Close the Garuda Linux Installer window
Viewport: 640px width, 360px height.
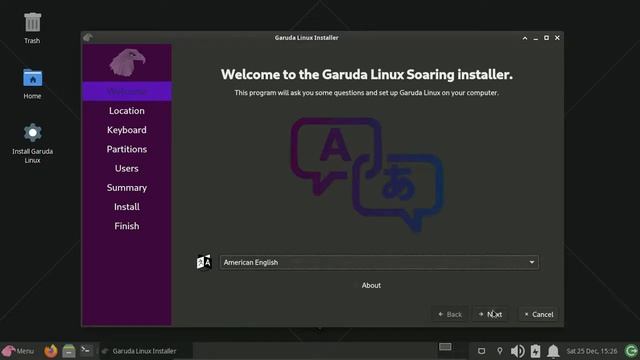pos(557,38)
